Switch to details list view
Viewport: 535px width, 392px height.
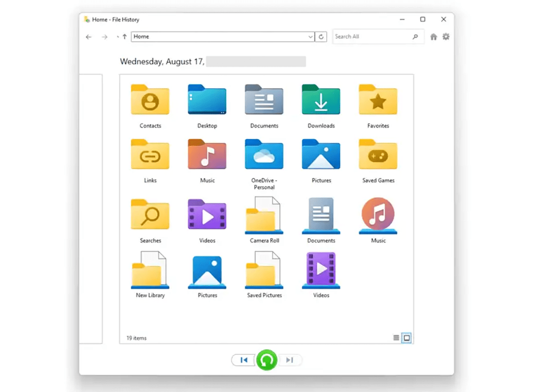point(396,338)
